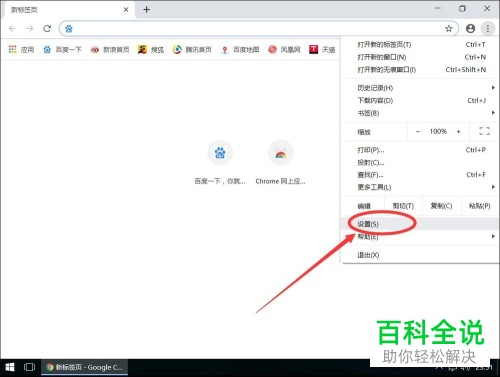
Task: Open the Tmall red T bookmark
Action: 322,50
